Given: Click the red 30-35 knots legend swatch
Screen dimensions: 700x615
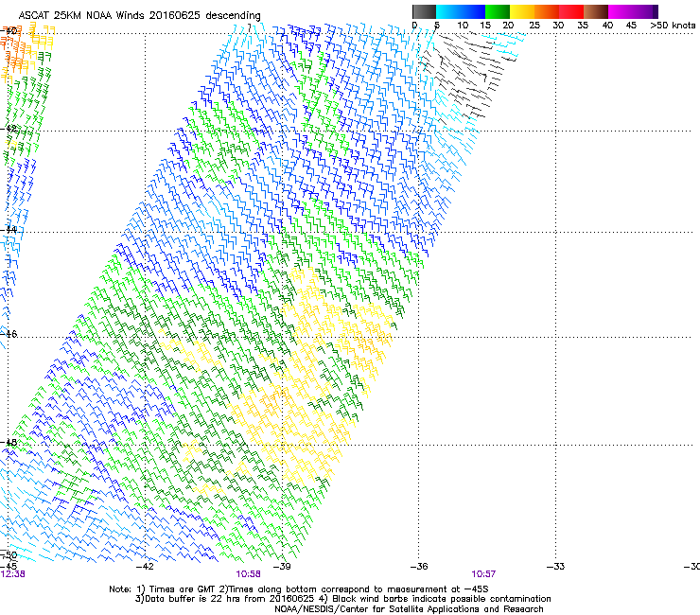Looking at the screenshot, I should tap(571, 11).
